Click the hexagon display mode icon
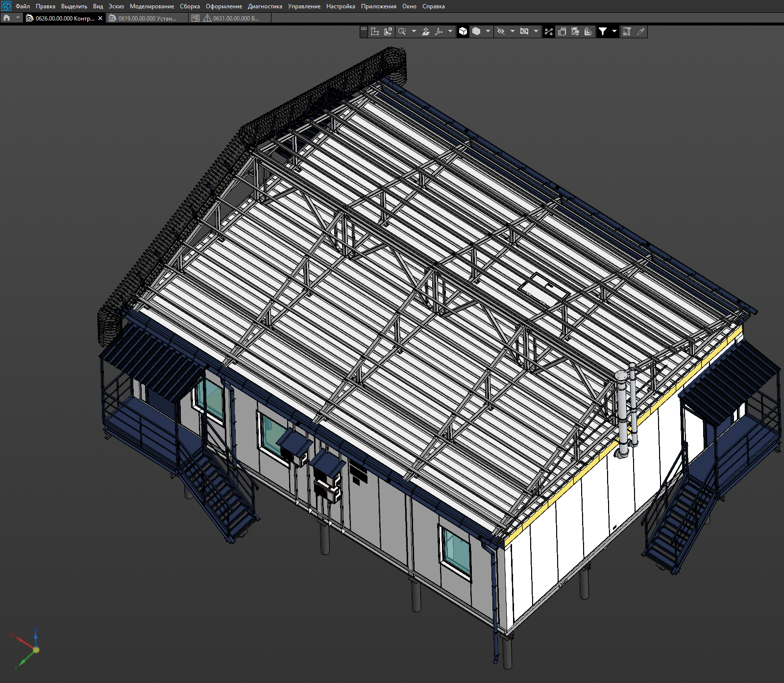784x683 pixels. coord(476,31)
